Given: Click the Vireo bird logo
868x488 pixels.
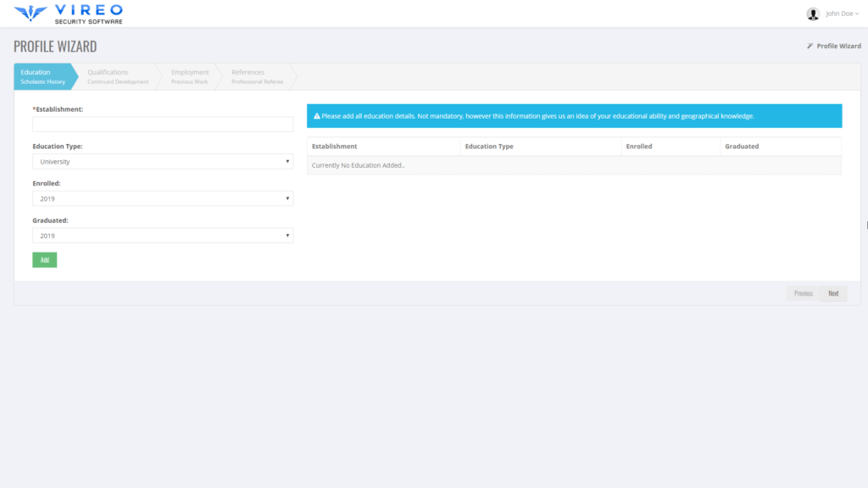Looking at the screenshot, I should 31,12.
